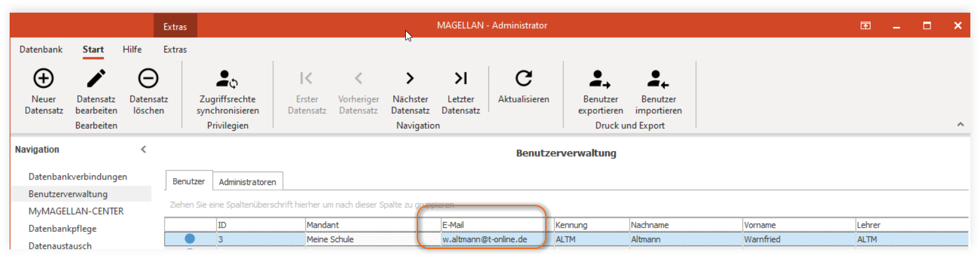Click Benutzer exportieren icon

[x=600, y=78]
